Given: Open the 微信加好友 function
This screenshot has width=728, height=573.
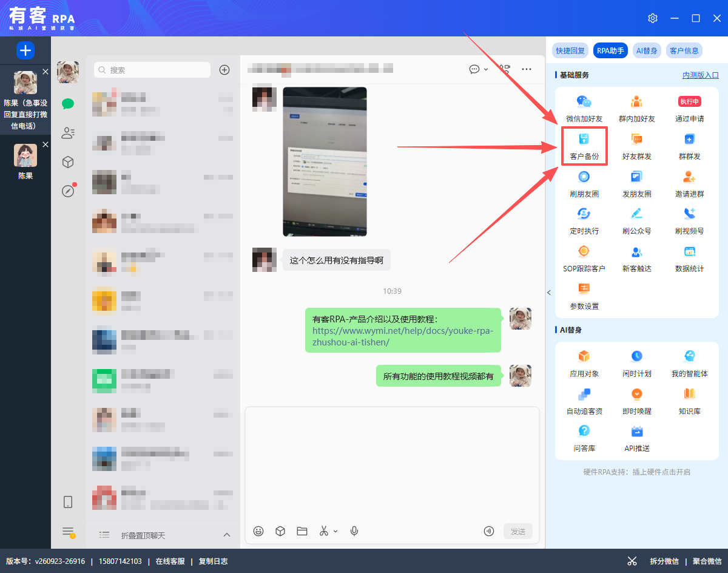Looking at the screenshot, I should tap(584, 109).
